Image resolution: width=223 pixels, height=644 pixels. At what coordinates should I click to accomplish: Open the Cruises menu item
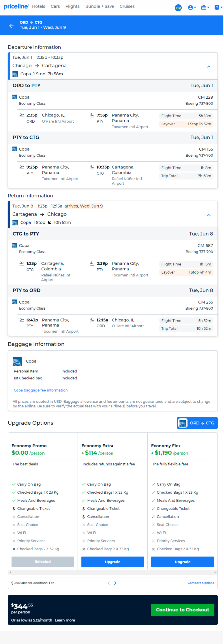click(x=127, y=6)
